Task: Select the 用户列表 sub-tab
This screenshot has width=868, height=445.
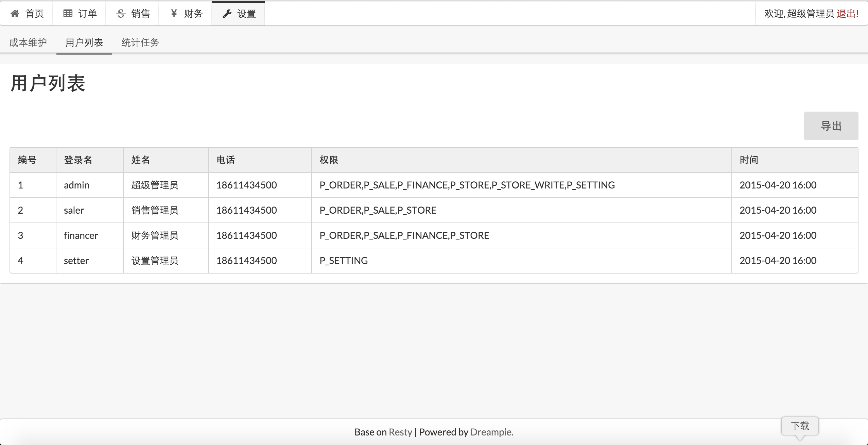Action: (84, 43)
